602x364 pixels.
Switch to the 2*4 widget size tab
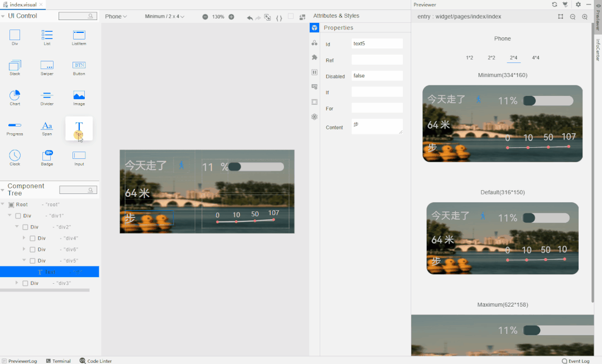click(x=513, y=58)
